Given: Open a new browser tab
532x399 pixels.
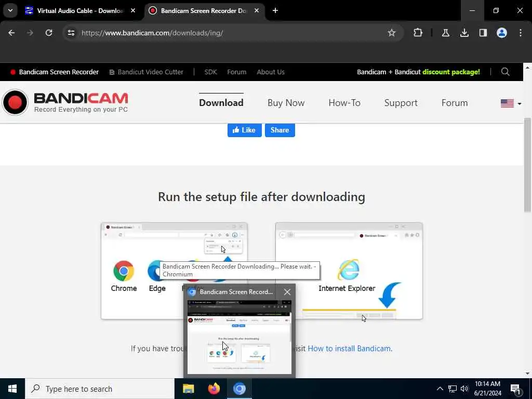Looking at the screenshot, I should [275, 10].
